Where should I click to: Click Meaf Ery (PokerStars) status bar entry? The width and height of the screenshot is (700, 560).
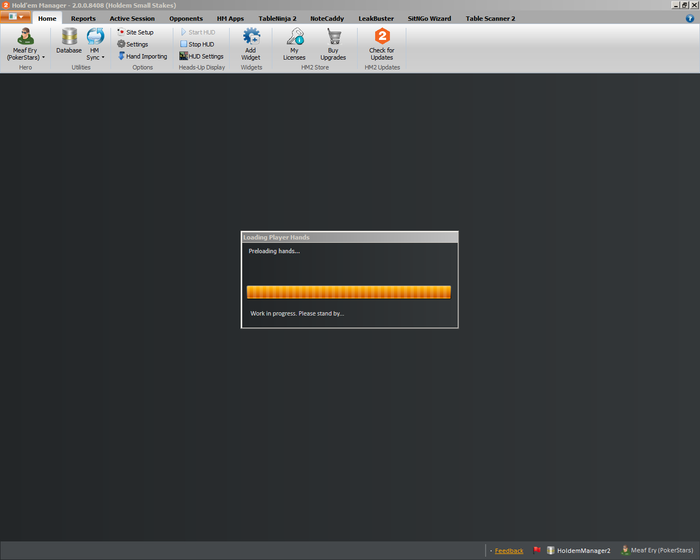point(657,550)
